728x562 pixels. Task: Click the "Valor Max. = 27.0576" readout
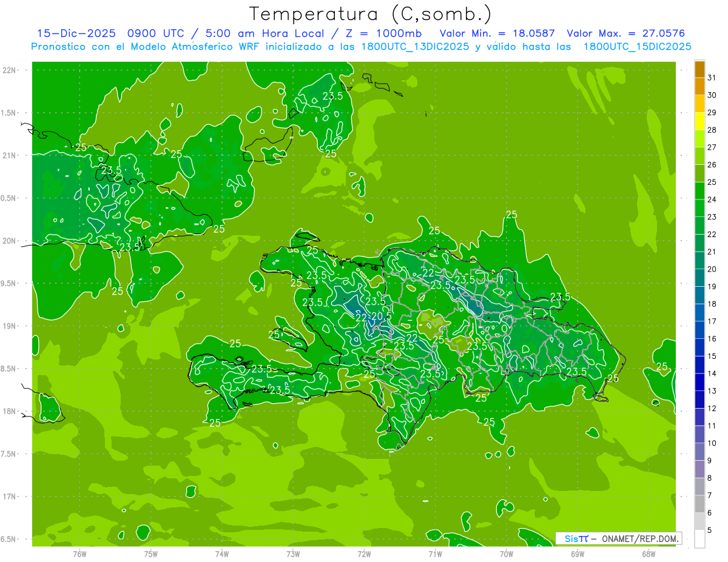[x=625, y=33]
